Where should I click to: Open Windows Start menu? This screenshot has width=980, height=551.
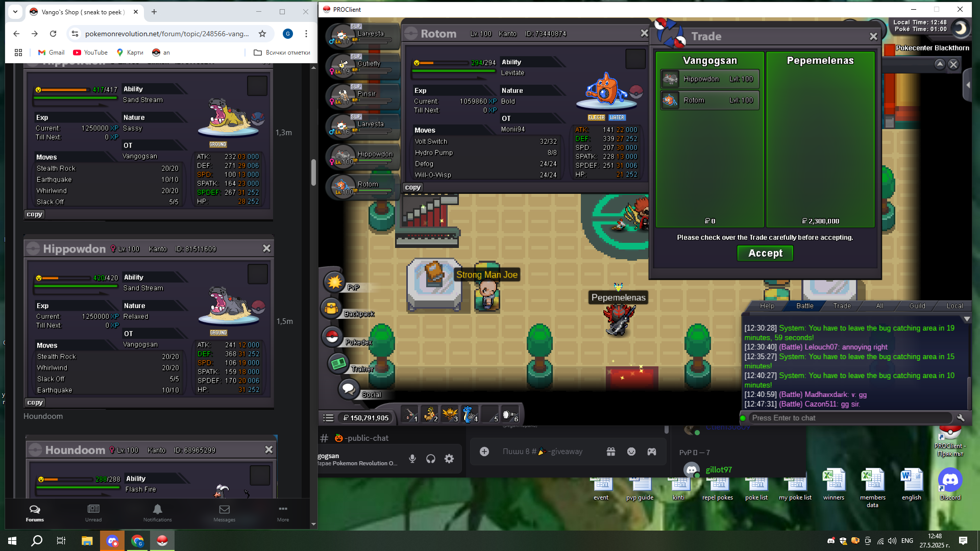12,541
